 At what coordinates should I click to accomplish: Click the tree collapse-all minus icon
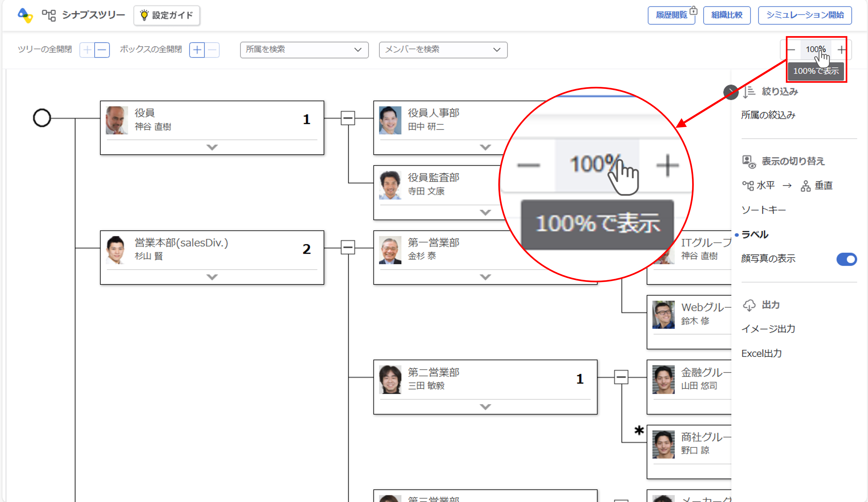coord(102,50)
